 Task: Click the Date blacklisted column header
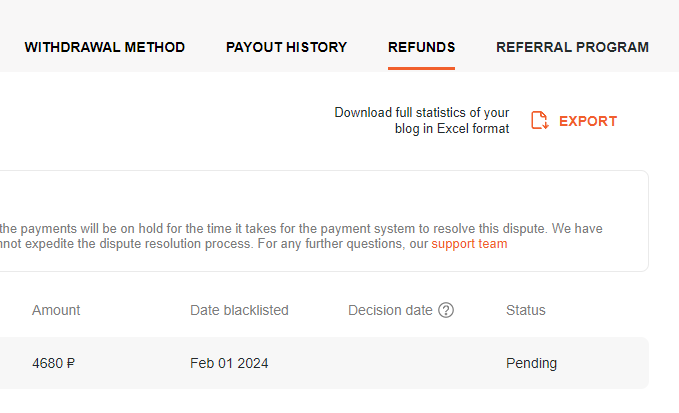[239, 310]
